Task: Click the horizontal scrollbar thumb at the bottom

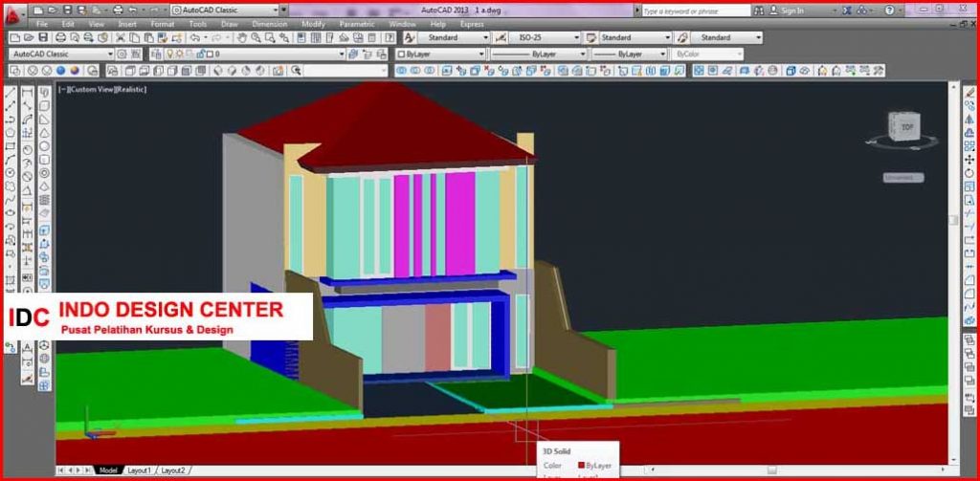Action: coord(772,470)
